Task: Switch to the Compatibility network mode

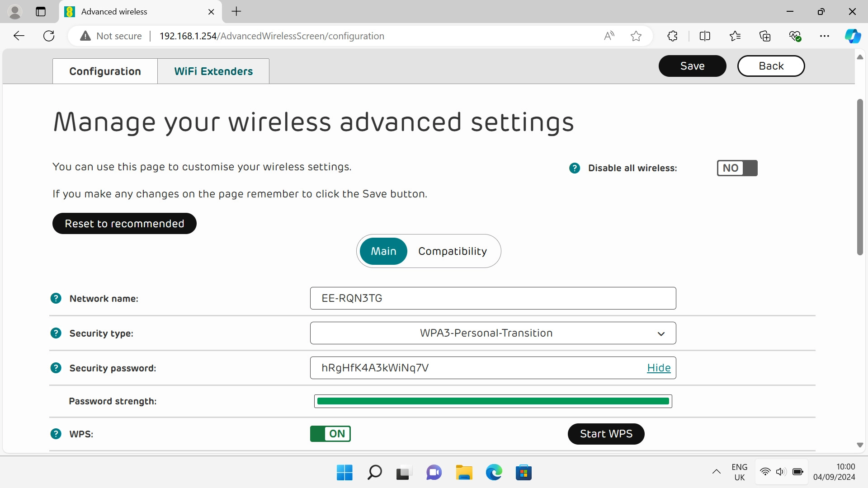Action: coord(452,251)
